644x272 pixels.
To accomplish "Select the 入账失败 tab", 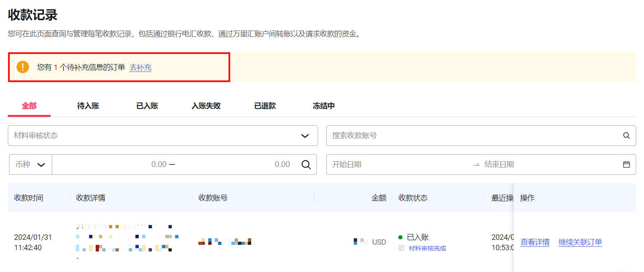I will 206,106.
